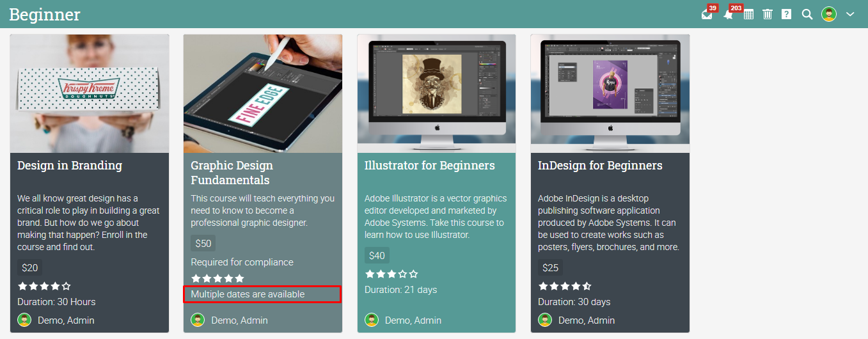Click the instructor avatar under Design in Branding
Image resolution: width=868 pixels, height=339 pixels.
[x=24, y=320]
